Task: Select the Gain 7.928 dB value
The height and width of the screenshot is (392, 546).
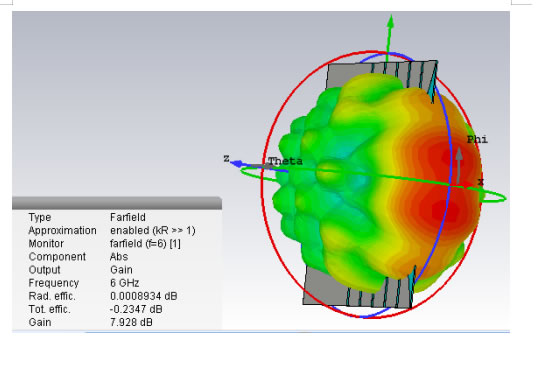Action: point(131,322)
